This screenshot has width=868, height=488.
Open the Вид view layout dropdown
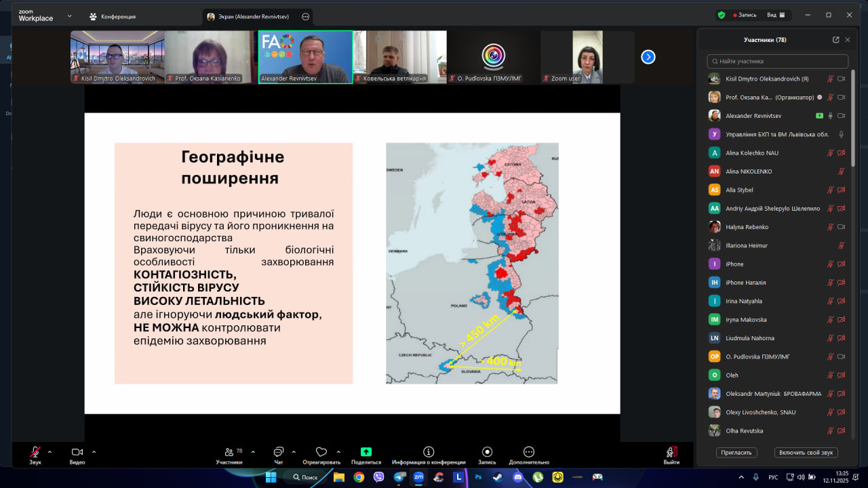point(776,15)
